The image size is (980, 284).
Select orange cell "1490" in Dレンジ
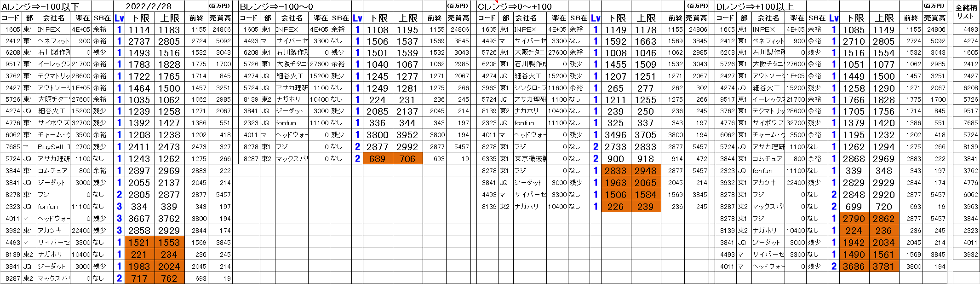(x=854, y=255)
